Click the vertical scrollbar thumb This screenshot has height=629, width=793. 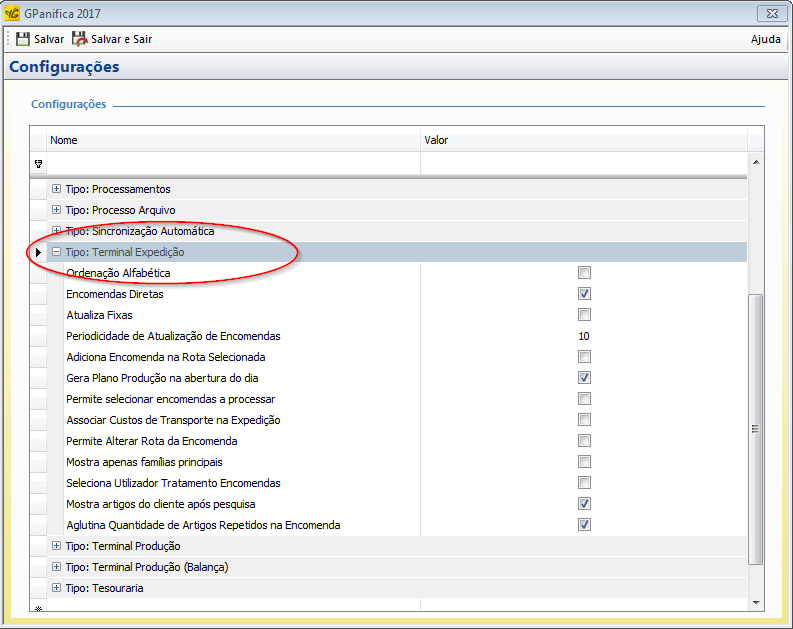pyautogui.click(x=756, y=428)
